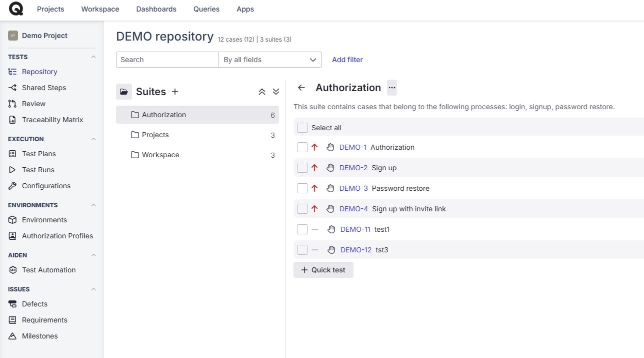Click the Requirements icon
Viewport: 644px width, 358px height.
click(12, 320)
